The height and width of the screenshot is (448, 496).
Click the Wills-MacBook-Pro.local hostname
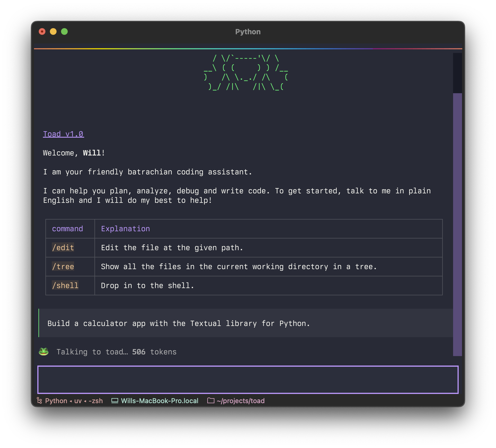tap(160, 401)
